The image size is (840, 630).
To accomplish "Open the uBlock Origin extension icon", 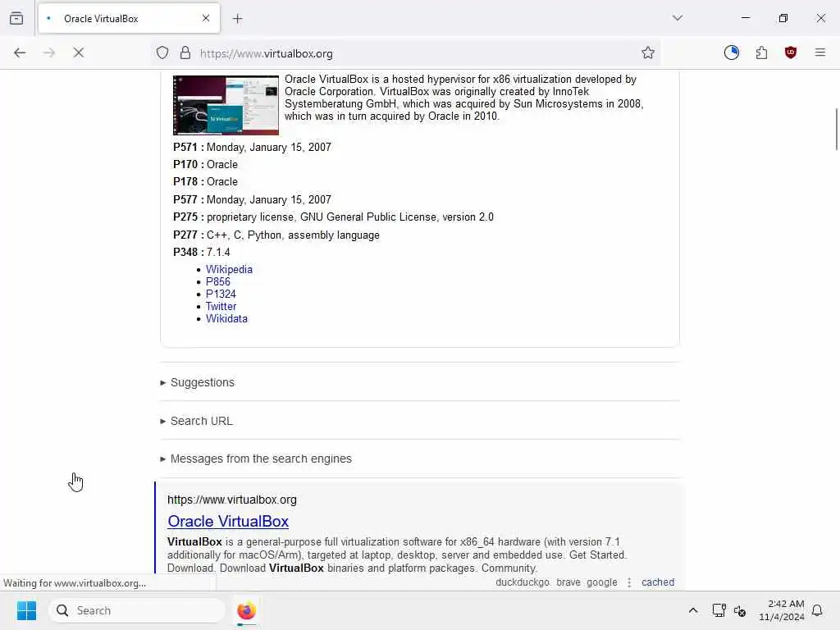I will (790, 52).
